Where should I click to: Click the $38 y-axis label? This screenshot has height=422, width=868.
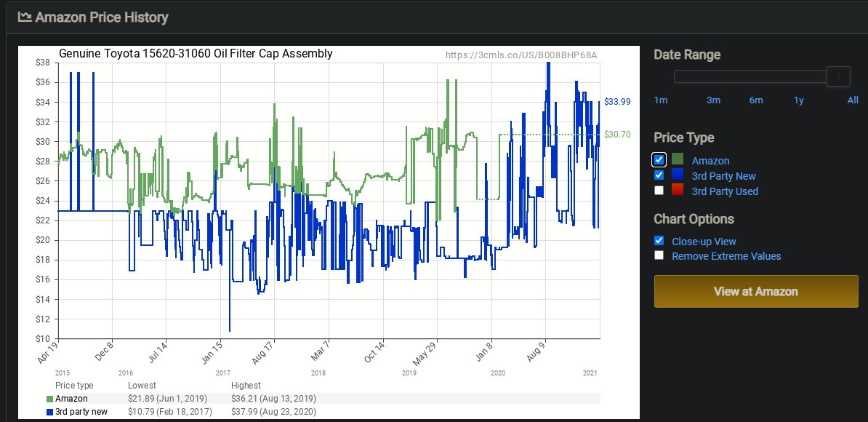(x=43, y=63)
